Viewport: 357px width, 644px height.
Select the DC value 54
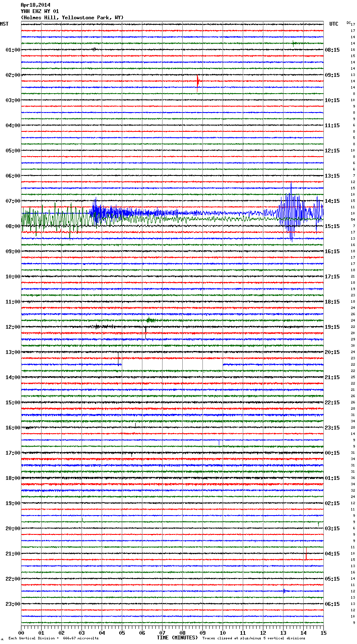tap(353, 220)
